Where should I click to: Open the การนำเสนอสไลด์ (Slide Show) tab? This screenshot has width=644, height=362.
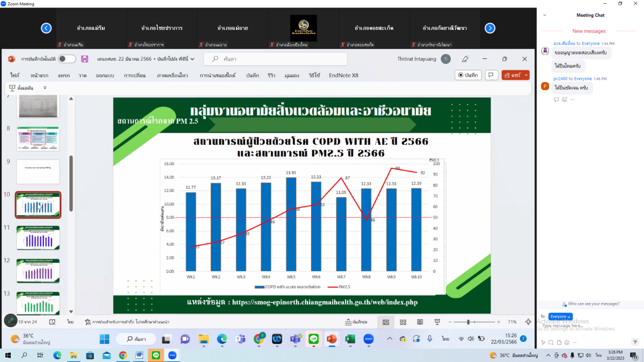click(218, 76)
